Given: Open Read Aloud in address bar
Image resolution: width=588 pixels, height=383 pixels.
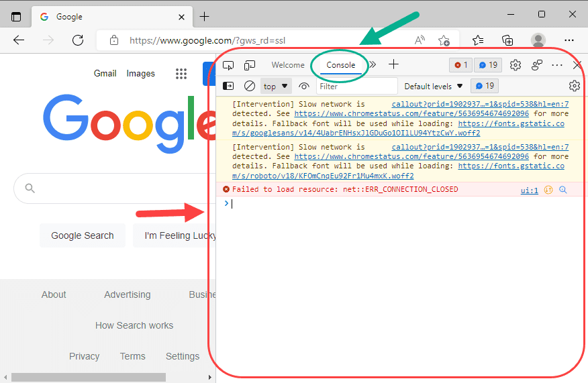Looking at the screenshot, I should click(x=420, y=40).
